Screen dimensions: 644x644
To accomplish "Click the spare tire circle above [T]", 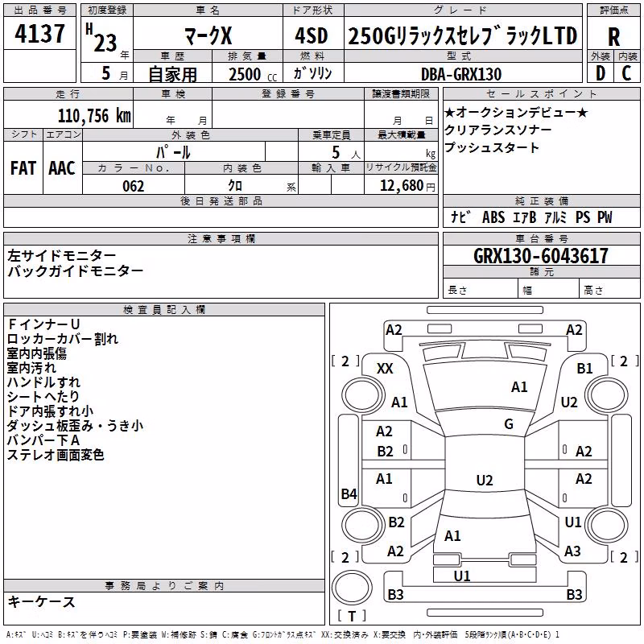I will pyautogui.click(x=352, y=588).
